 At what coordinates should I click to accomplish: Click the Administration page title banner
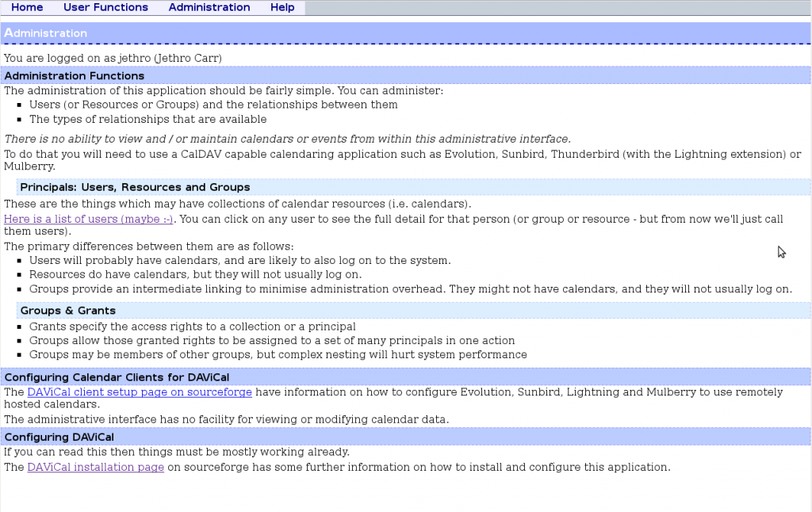45,32
